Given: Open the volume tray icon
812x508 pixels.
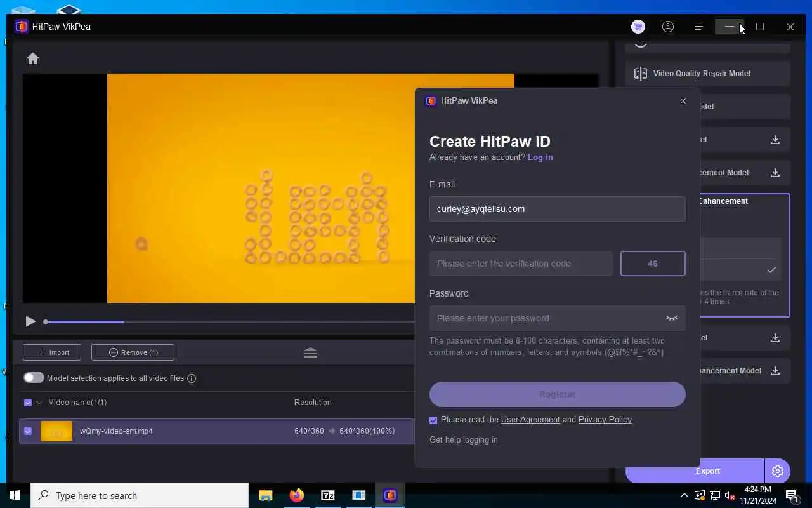Looking at the screenshot, I should [730, 495].
